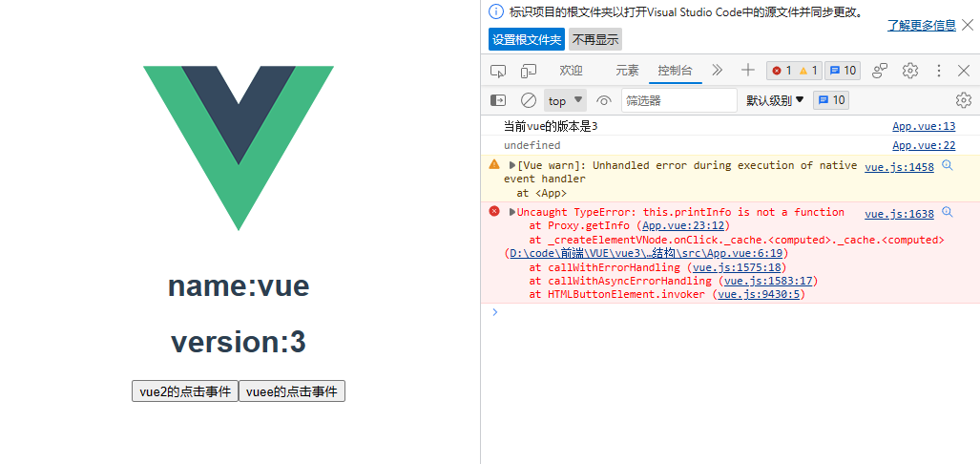
Task: Open the feedback/accounts icon beside the settings gear
Action: click(880, 71)
